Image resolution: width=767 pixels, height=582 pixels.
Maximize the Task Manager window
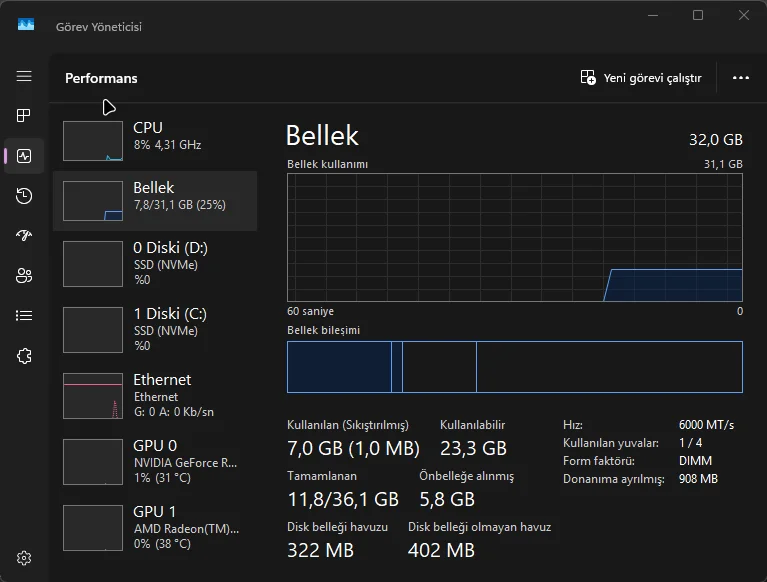click(698, 15)
